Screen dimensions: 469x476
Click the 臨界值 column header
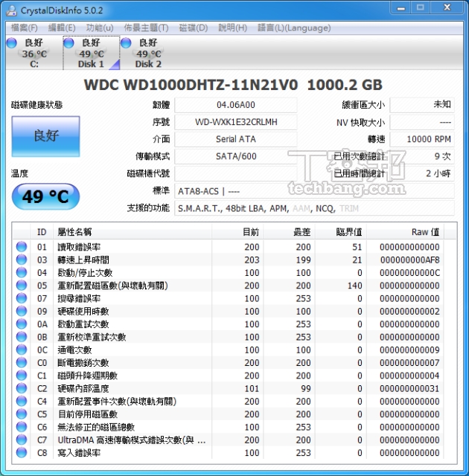click(x=341, y=232)
